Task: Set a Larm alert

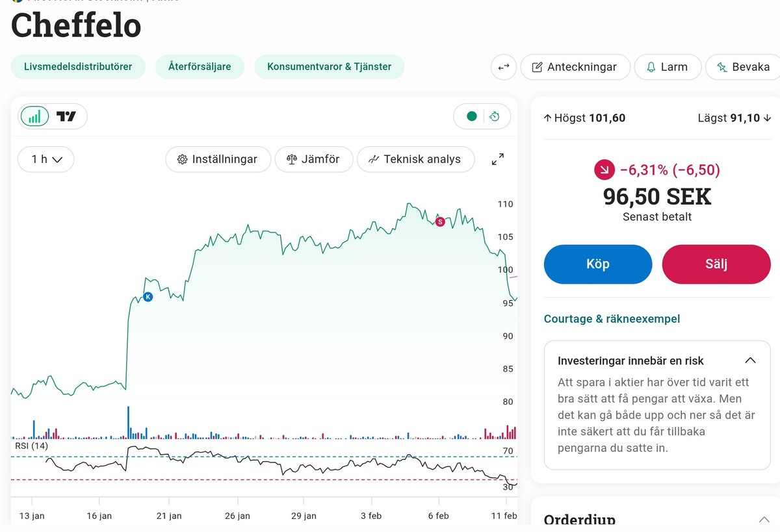Action: coord(668,67)
